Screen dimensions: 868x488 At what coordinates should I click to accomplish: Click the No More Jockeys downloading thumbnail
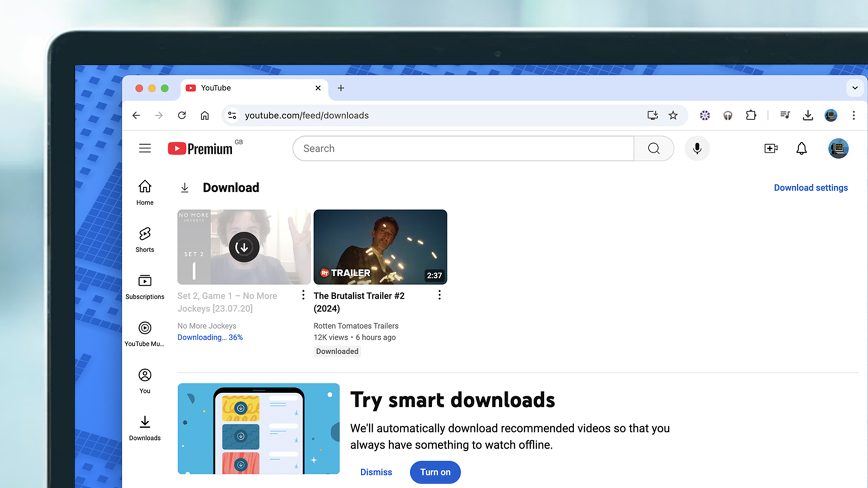[x=244, y=247]
